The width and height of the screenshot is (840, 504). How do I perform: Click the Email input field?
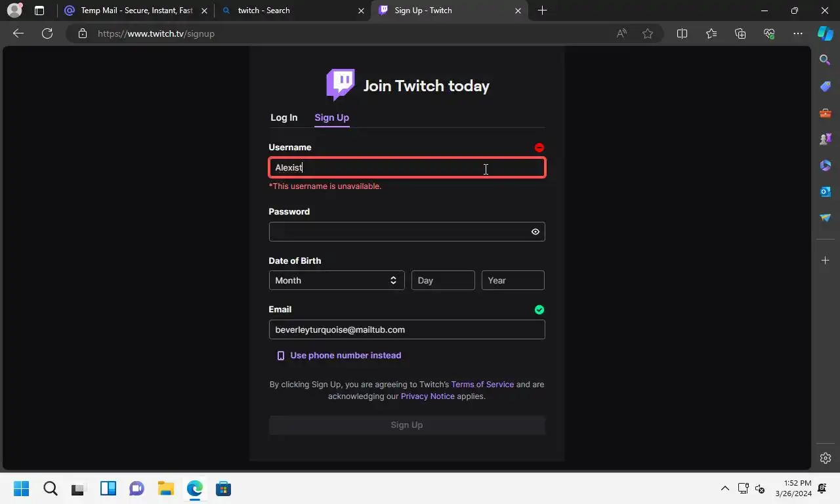(x=407, y=329)
